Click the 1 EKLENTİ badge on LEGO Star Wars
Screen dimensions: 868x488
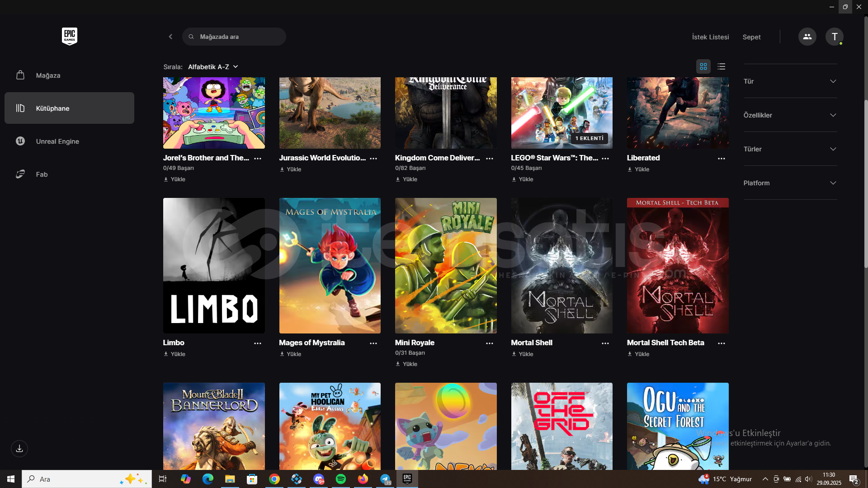(589, 138)
